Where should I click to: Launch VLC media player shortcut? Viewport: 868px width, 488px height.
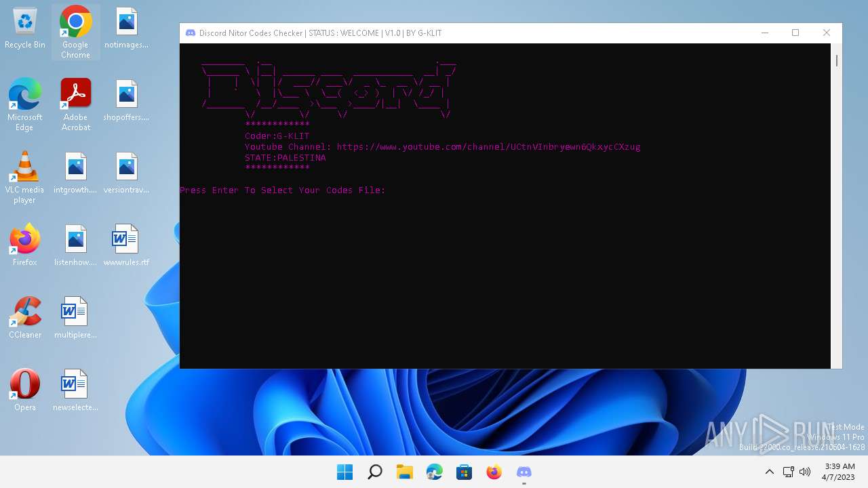point(25,177)
